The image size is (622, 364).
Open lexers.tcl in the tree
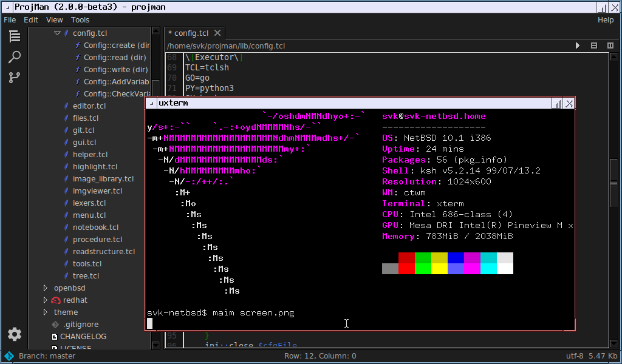tap(89, 203)
